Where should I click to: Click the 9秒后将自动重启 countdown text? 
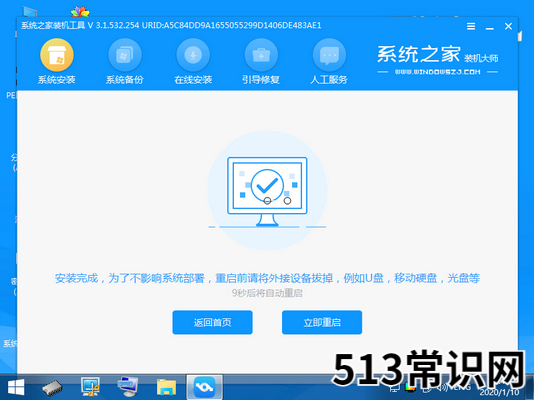(267, 293)
